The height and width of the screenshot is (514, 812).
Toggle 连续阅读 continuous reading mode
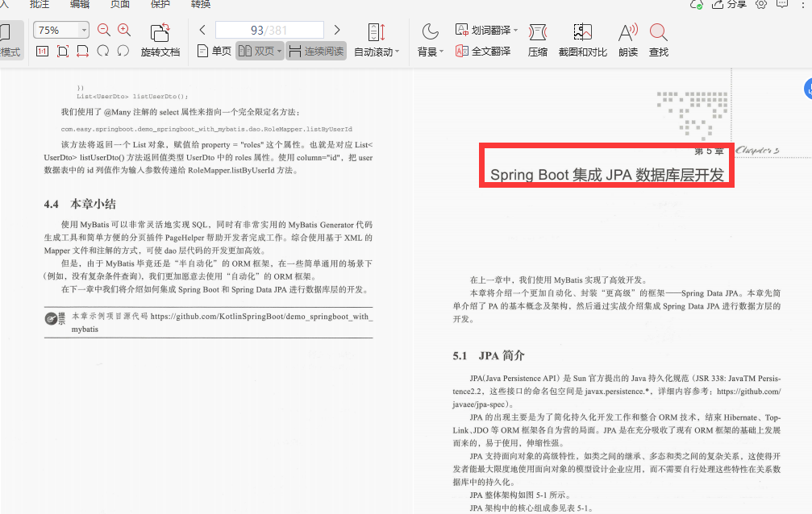coord(316,52)
